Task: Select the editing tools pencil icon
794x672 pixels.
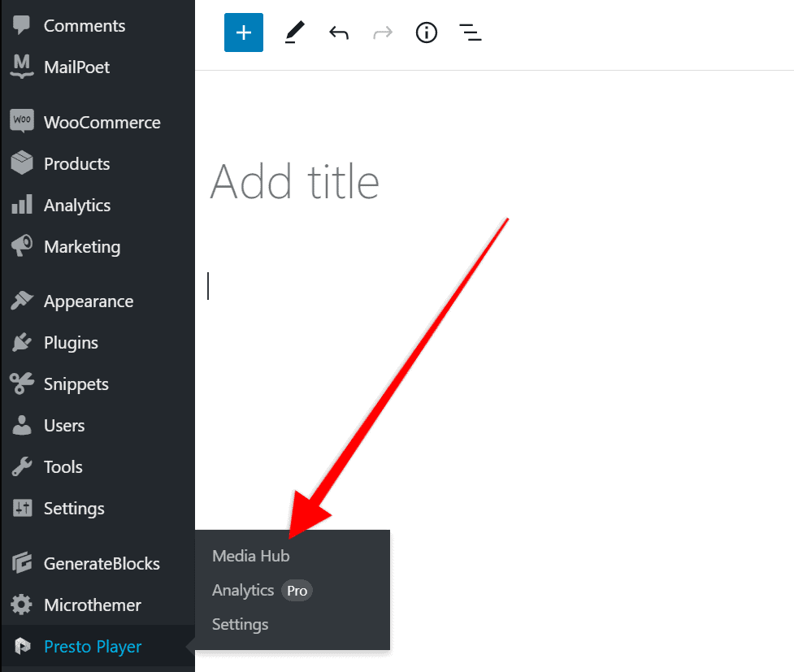Action: (294, 33)
